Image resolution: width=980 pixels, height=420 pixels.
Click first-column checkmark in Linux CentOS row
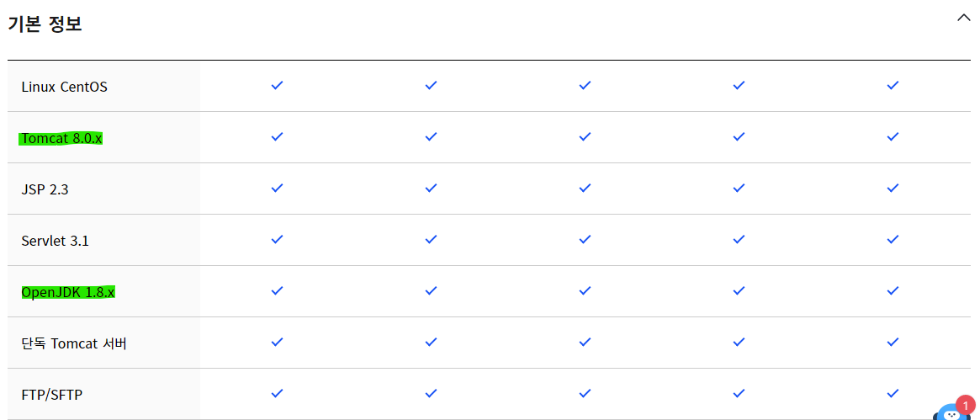click(x=277, y=86)
